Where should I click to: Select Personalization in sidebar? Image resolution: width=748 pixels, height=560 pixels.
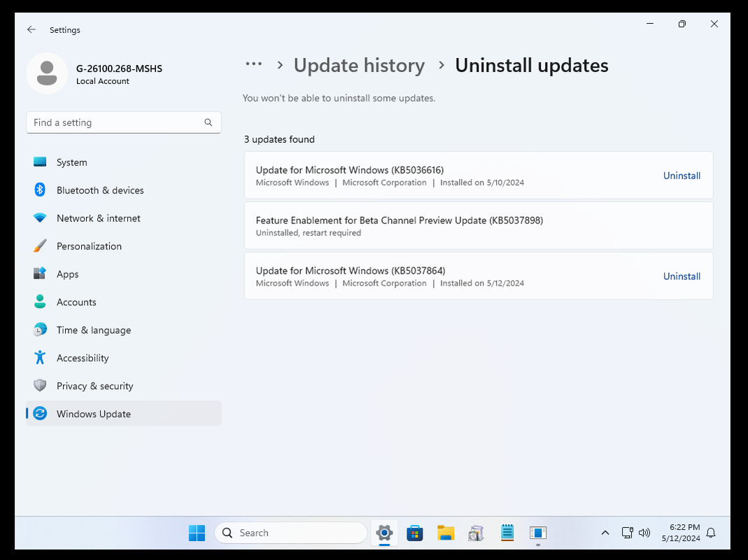[x=124, y=246]
